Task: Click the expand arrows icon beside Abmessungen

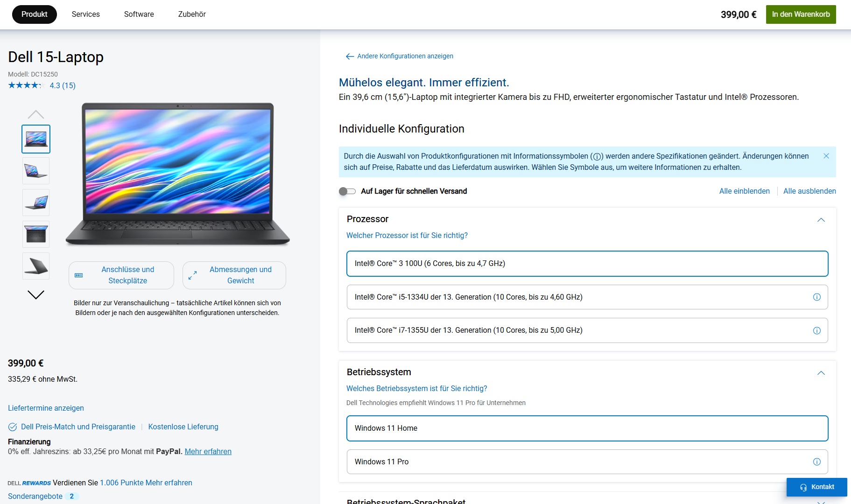Action: [x=192, y=275]
